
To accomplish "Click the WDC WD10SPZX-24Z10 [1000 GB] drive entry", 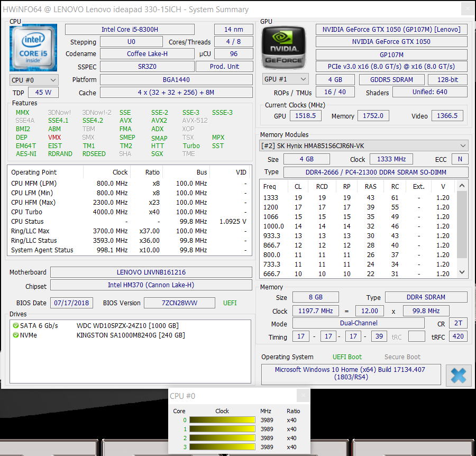I will [x=127, y=326].
